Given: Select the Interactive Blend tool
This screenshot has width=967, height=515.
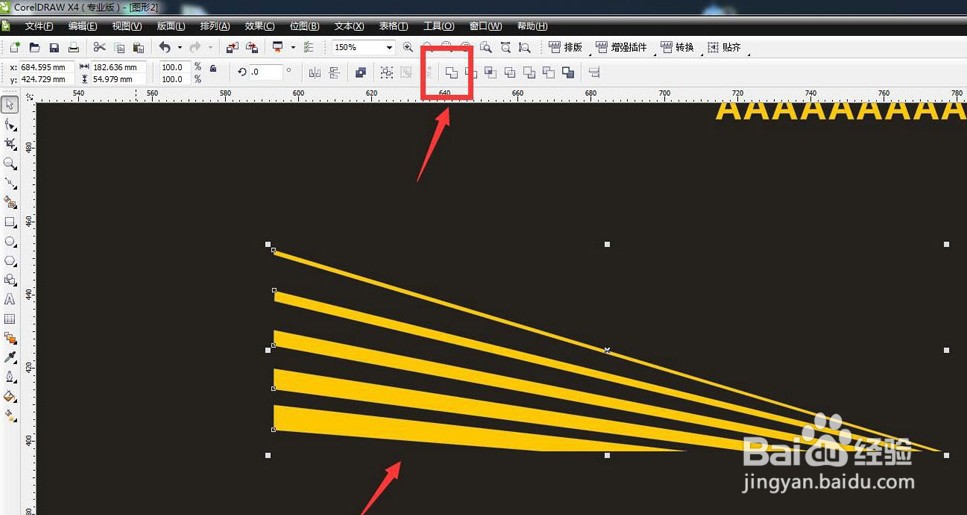Looking at the screenshot, I should [10, 338].
